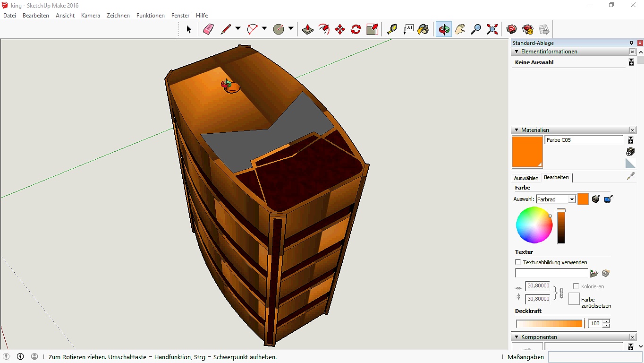Select the Paint Bucket tool
The image size is (644, 363).
tap(424, 30)
